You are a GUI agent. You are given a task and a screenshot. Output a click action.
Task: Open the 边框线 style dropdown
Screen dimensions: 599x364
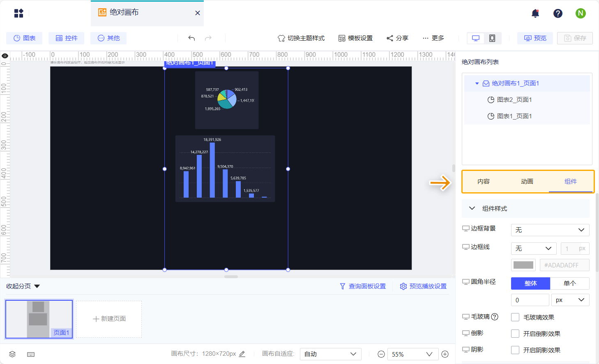pyautogui.click(x=534, y=249)
